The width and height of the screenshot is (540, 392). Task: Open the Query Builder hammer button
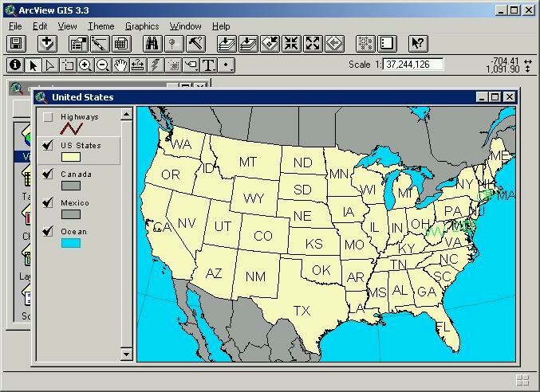pyautogui.click(x=195, y=44)
